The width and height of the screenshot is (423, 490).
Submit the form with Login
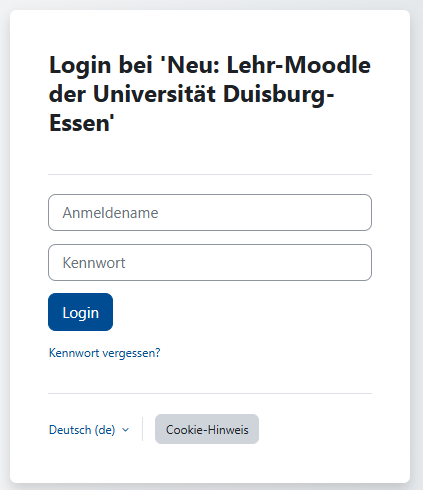click(x=80, y=312)
